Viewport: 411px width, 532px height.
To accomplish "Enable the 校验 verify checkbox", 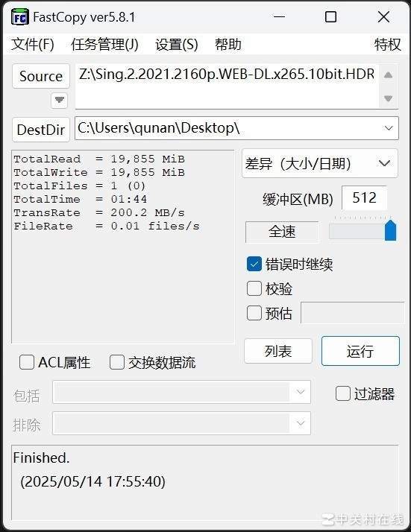I will (x=254, y=289).
